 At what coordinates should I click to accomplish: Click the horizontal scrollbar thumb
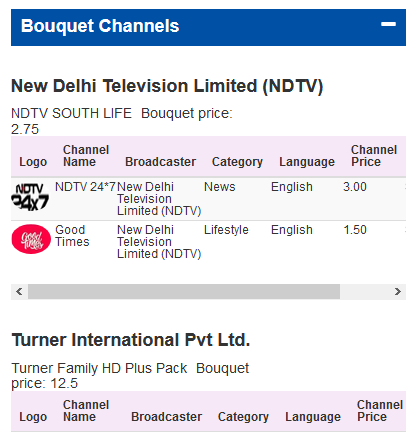pyautogui.click(x=184, y=292)
